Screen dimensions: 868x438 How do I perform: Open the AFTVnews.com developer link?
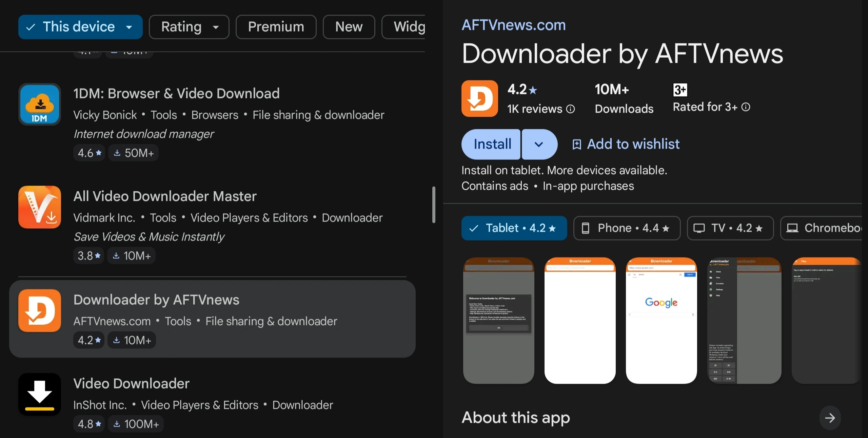[x=513, y=25]
